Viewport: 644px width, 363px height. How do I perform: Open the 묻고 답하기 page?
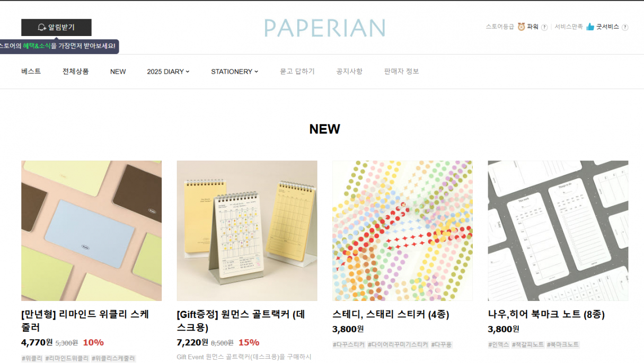[297, 72]
